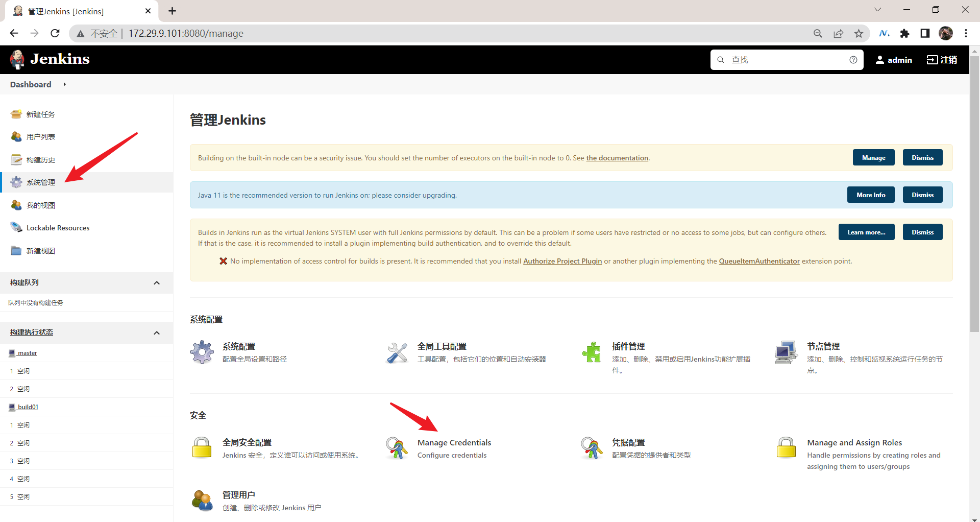Click the Learn more... button

[867, 232]
